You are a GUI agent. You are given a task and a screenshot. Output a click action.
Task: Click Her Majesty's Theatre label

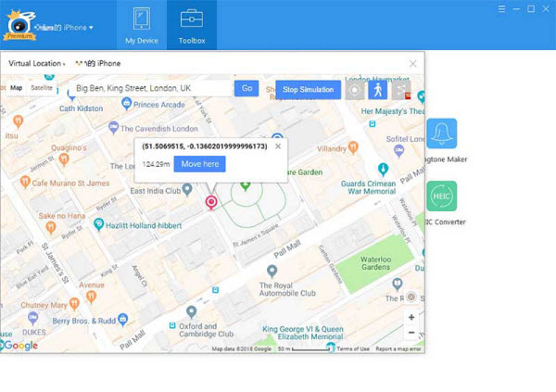pyautogui.click(x=393, y=111)
